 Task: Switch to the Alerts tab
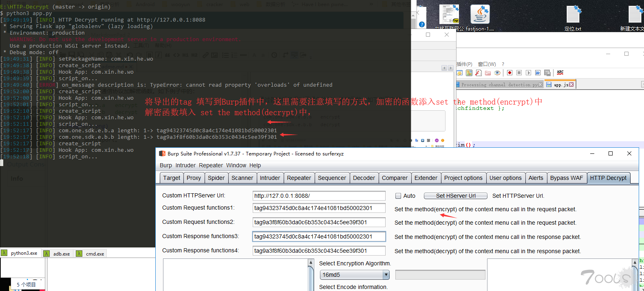(x=536, y=178)
